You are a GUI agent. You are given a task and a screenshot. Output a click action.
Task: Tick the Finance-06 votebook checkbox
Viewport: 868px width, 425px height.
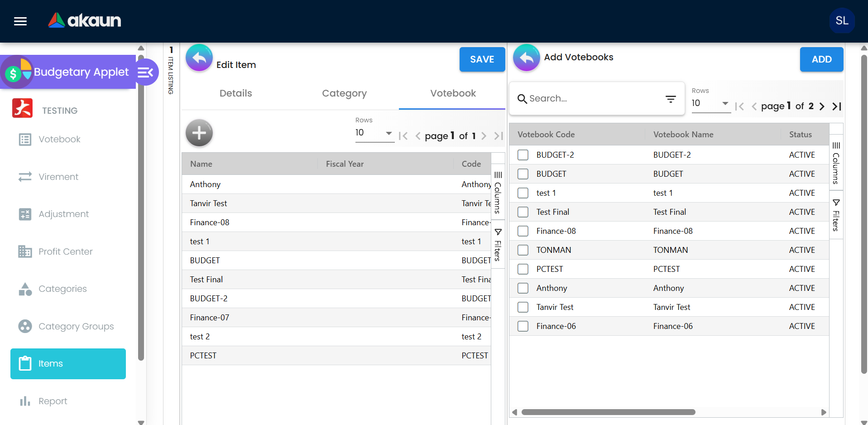click(523, 326)
